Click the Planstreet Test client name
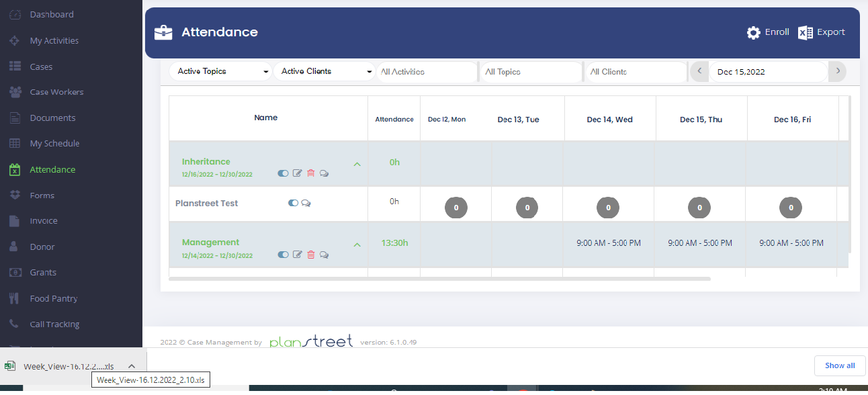This screenshot has width=868, height=395. point(207,203)
